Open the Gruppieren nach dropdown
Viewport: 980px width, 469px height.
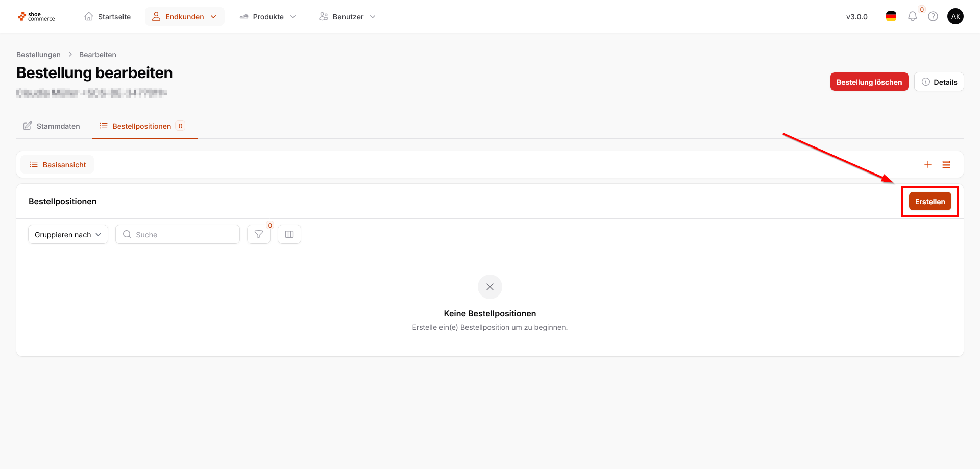(x=68, y=234)
